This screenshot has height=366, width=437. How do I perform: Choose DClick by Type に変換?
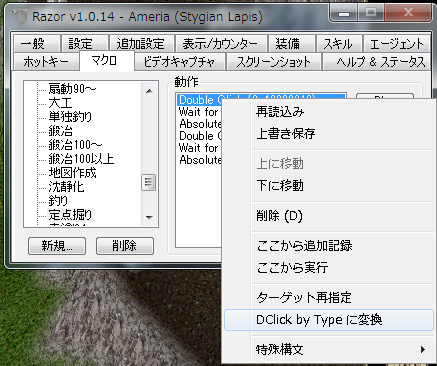click(329, 320)
